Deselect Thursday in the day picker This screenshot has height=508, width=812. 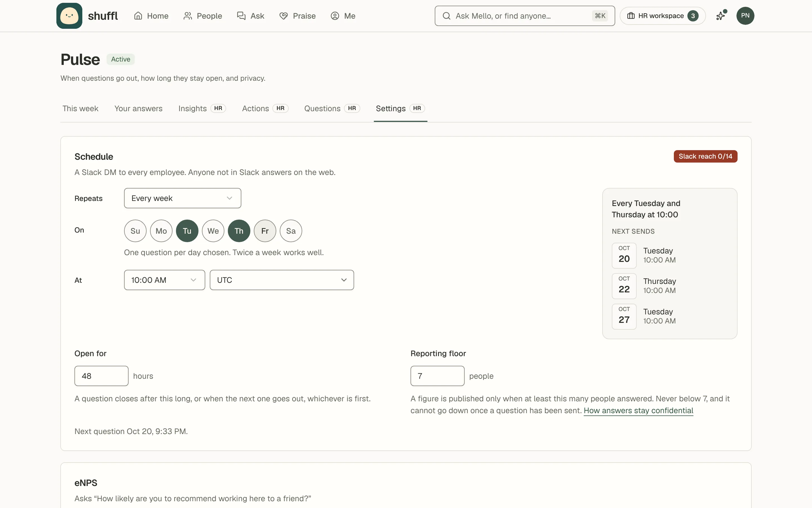239,231
